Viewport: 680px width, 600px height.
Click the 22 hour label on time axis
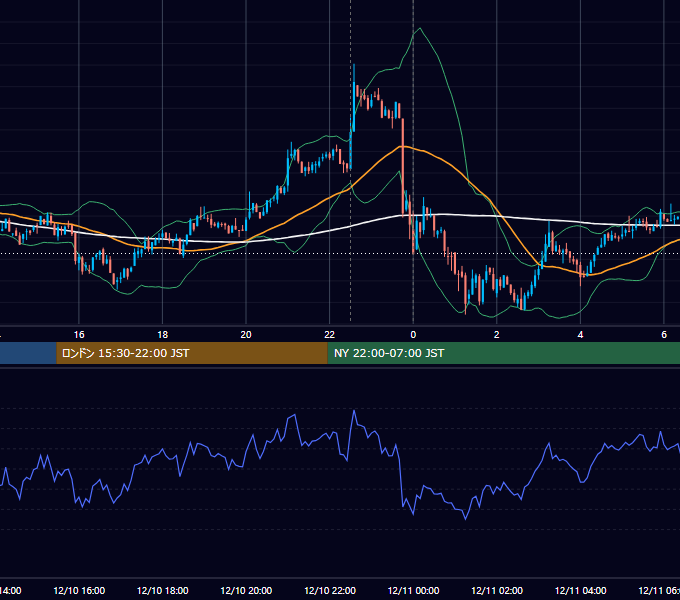pyautogui.click(x=330, y=335)
